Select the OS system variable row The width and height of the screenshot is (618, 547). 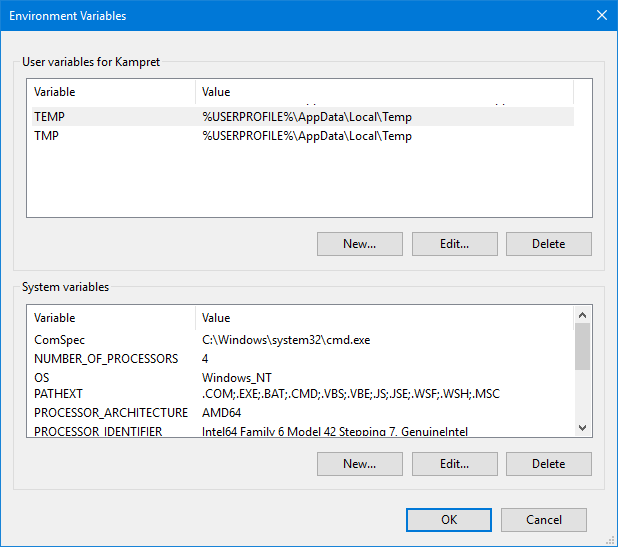303,377
